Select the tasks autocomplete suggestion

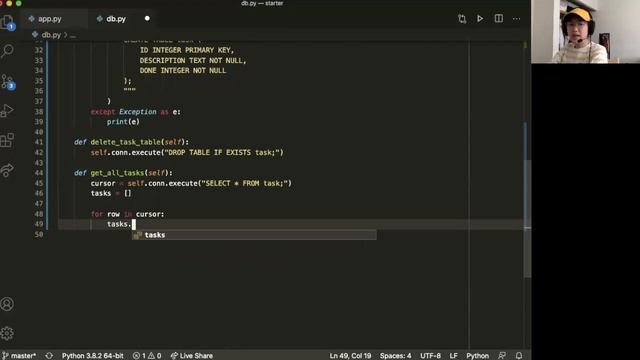tap(254, 235)
